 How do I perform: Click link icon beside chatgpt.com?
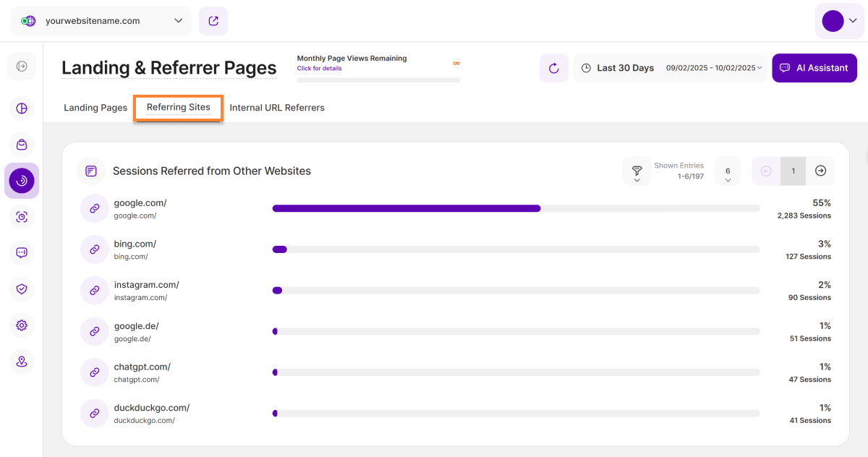point(94,372)
